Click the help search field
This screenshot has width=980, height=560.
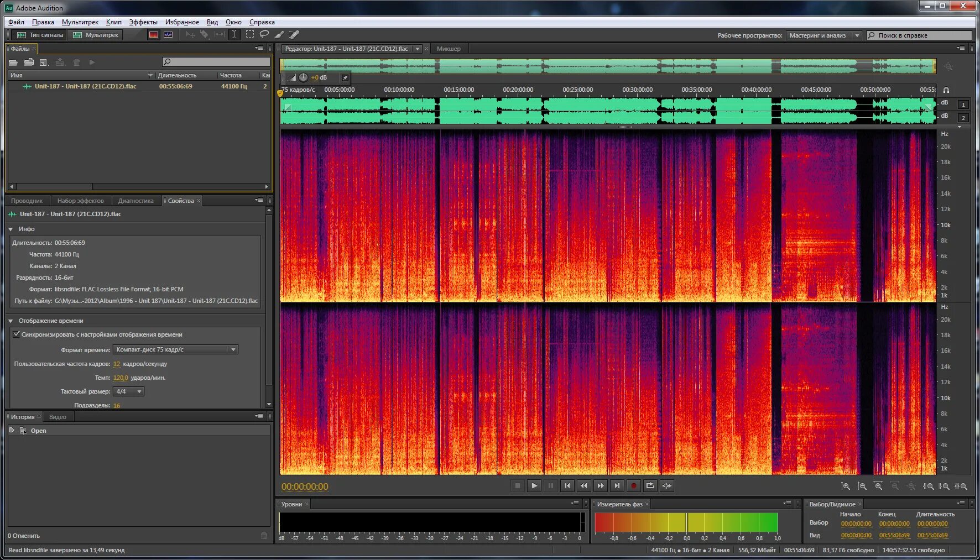tap(919, 35)
